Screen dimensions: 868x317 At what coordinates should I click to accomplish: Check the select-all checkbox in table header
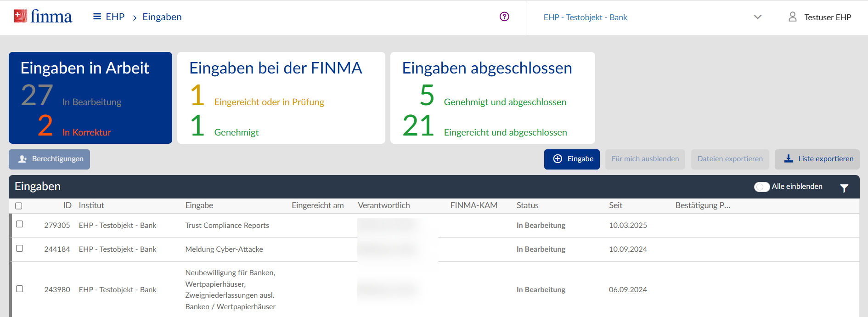point(19,206)
